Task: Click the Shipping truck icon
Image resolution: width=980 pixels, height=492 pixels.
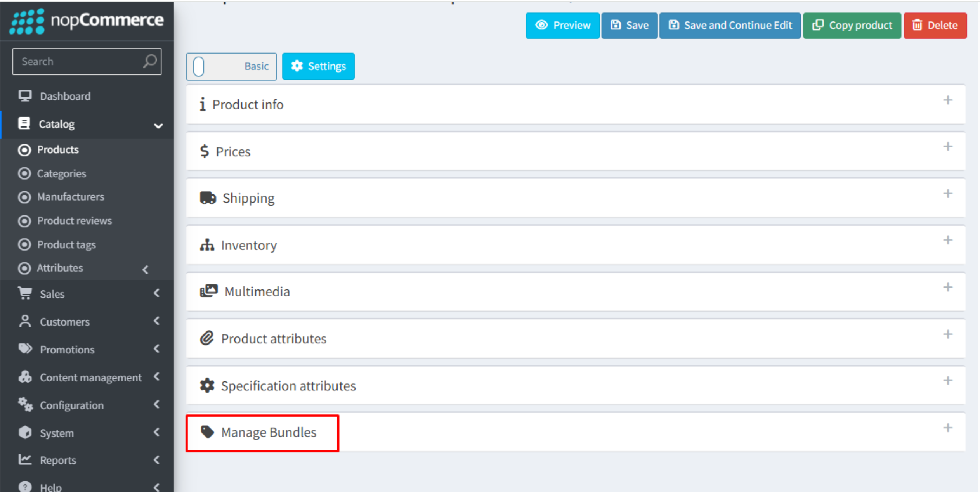Action: (208, 198)
